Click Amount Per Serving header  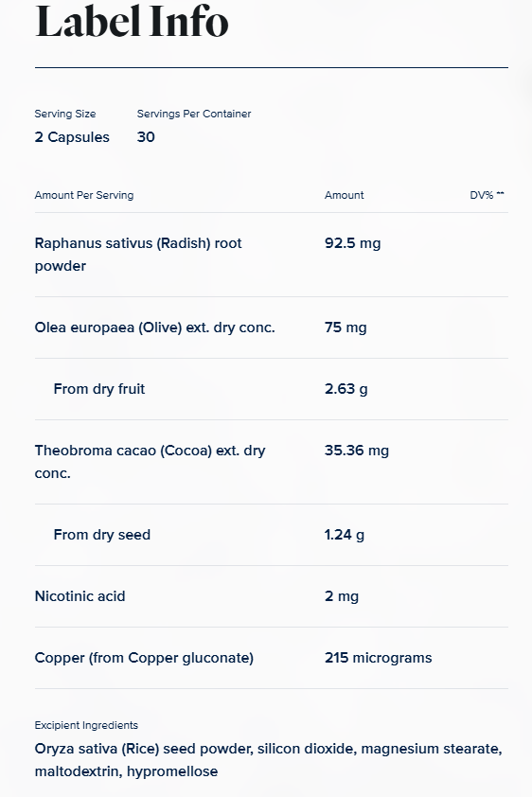84,195
